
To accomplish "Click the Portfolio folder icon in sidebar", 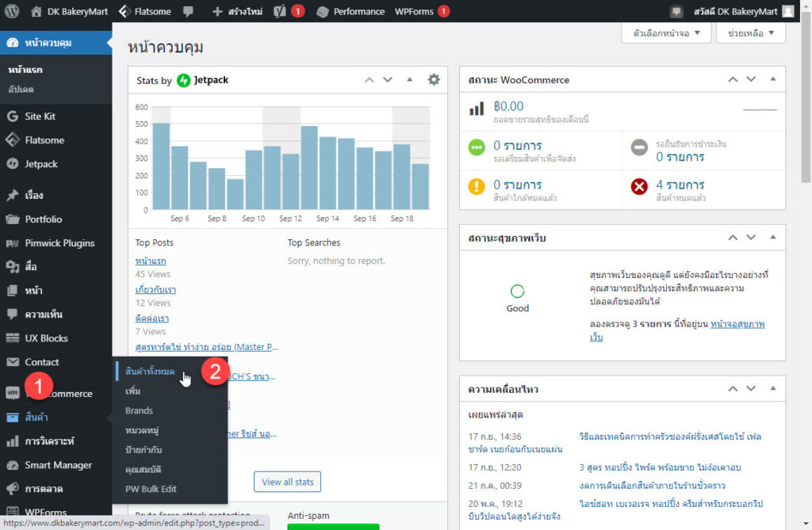I will click(12, 219).
